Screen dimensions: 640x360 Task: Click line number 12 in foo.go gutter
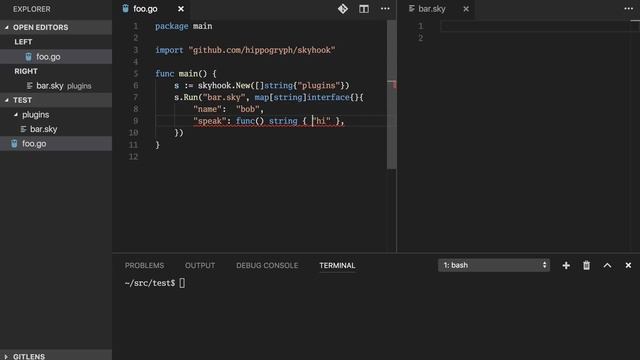133,157
